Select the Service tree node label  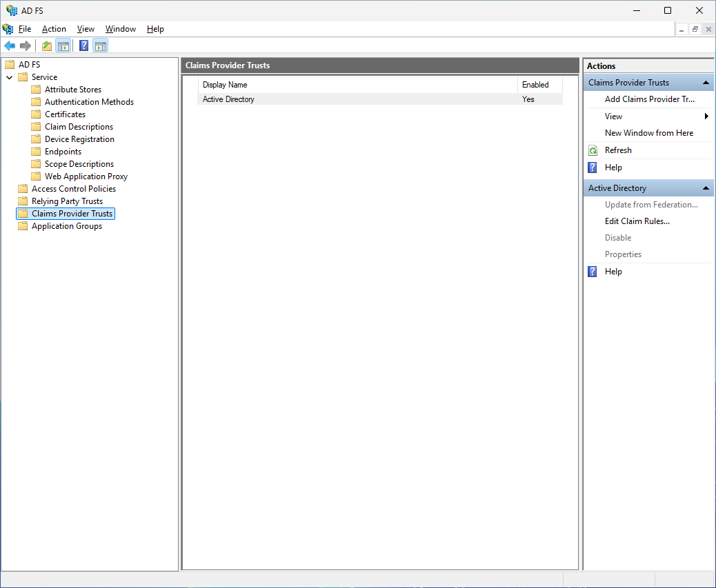click(44, 77)
